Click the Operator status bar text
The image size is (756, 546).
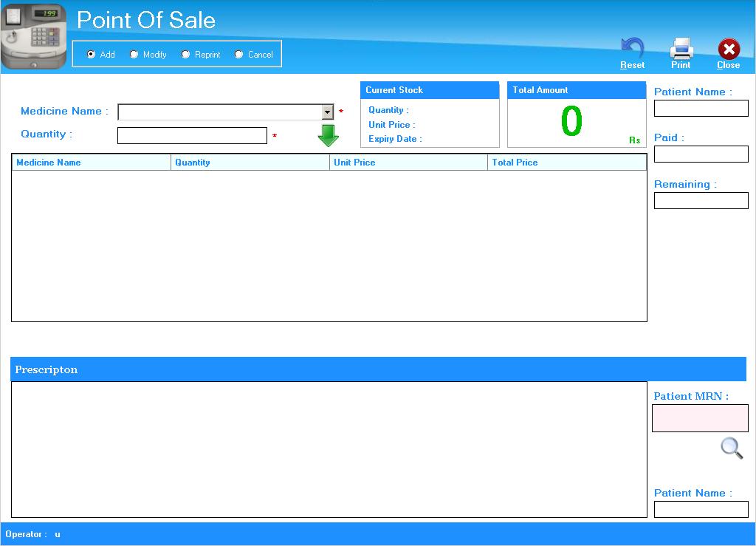point(32,534)
